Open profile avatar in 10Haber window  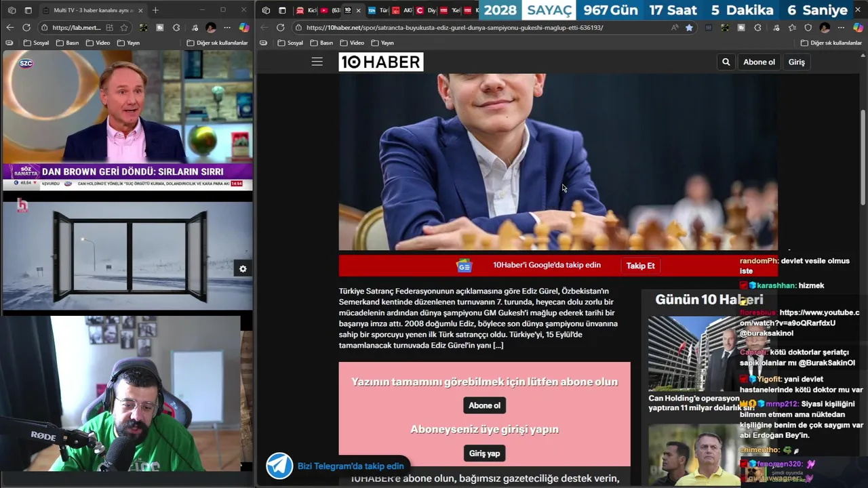pyautogui.click(x=825, y=27)
